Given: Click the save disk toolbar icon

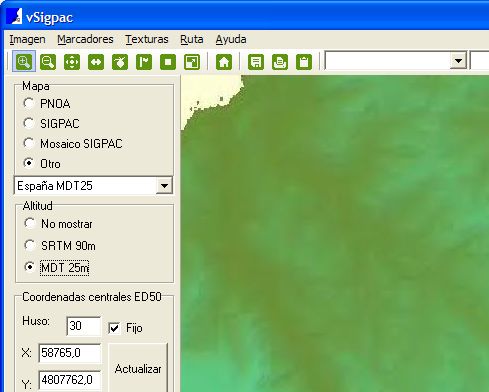Looking at the screenshot, I should tap(256, 62).
